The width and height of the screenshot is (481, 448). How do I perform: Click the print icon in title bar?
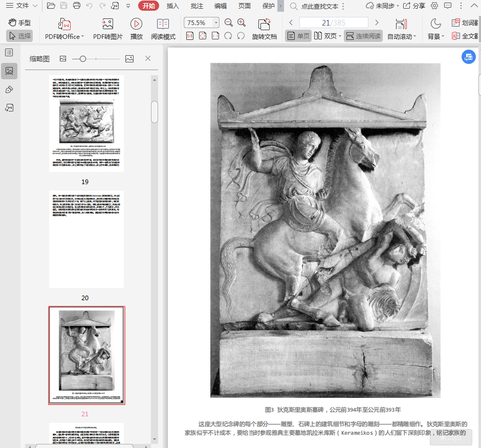[77, 6]
